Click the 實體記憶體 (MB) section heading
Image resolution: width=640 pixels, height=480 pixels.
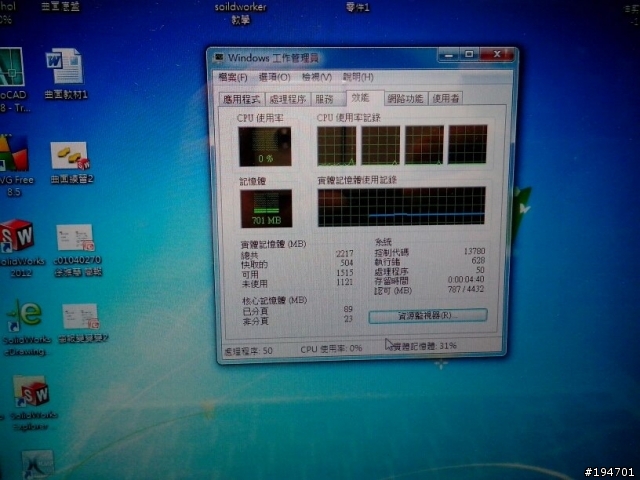click(273, 244)
